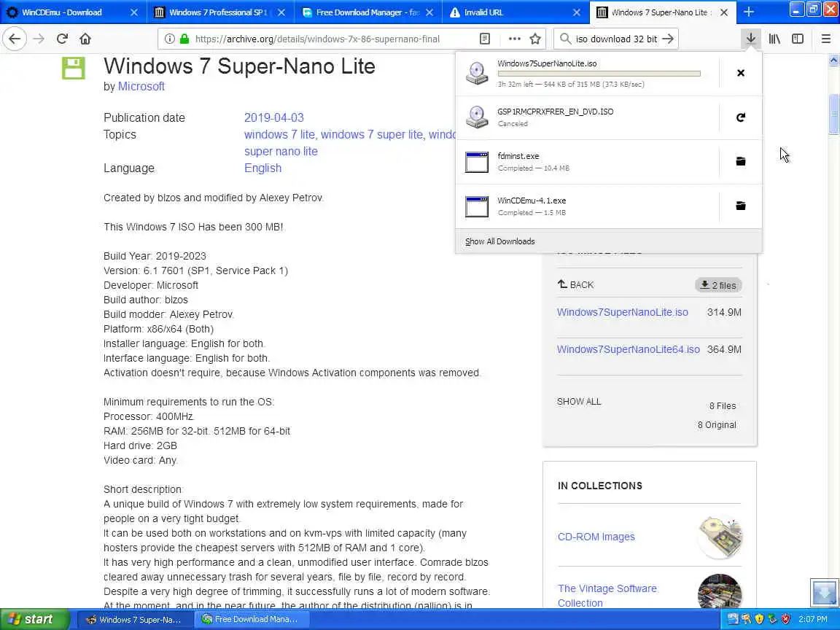The height and width of the screenshot is (630, 840).
Task: Open the CD-ROM Images collection link
Action: tap(596, 537)
